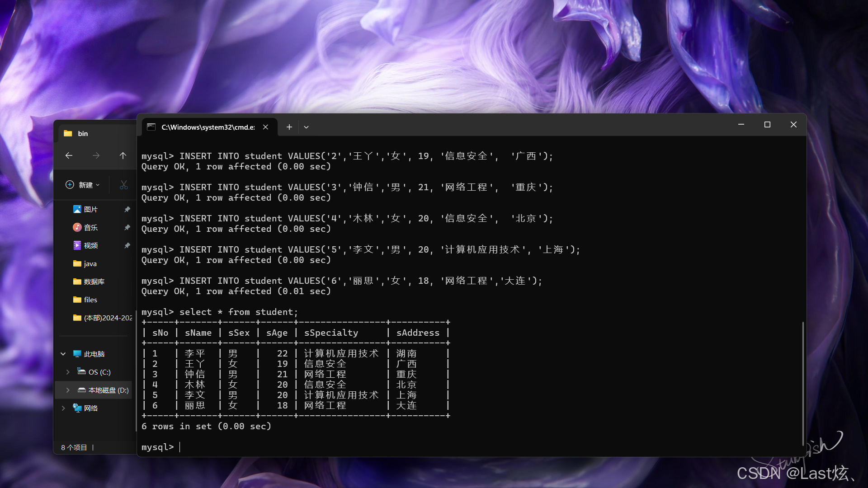Go up one folder level in Explorer

click(x=123, y=155)
